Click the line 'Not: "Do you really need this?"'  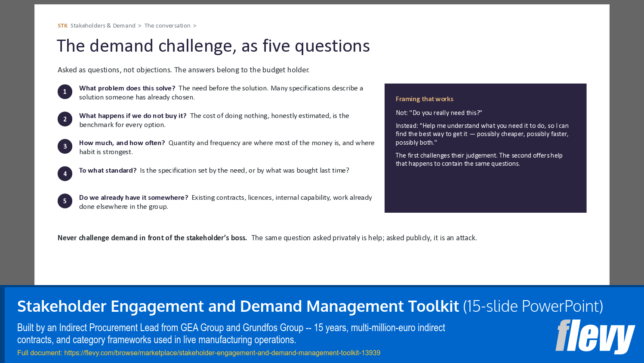pos(439,113)
